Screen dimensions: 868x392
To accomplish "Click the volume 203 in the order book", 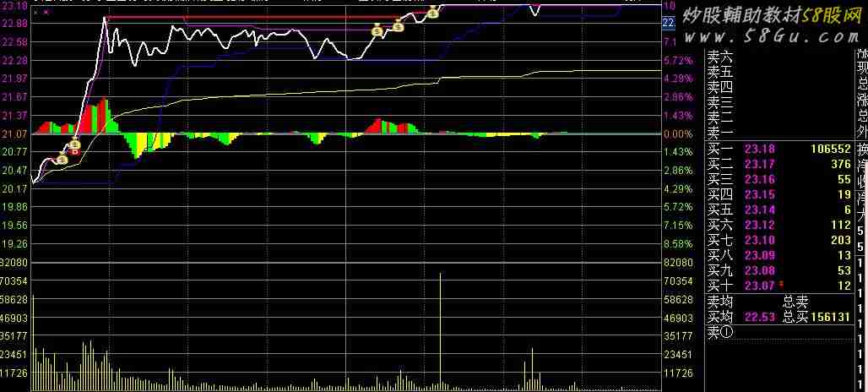I will 840,240.
